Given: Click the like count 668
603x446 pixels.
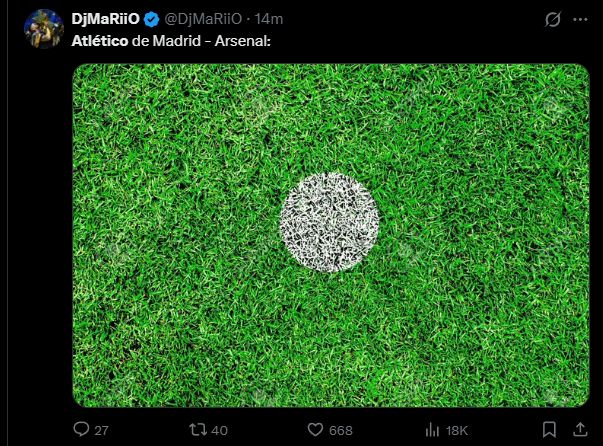Looking at the screenshot, I should point(341,430).
